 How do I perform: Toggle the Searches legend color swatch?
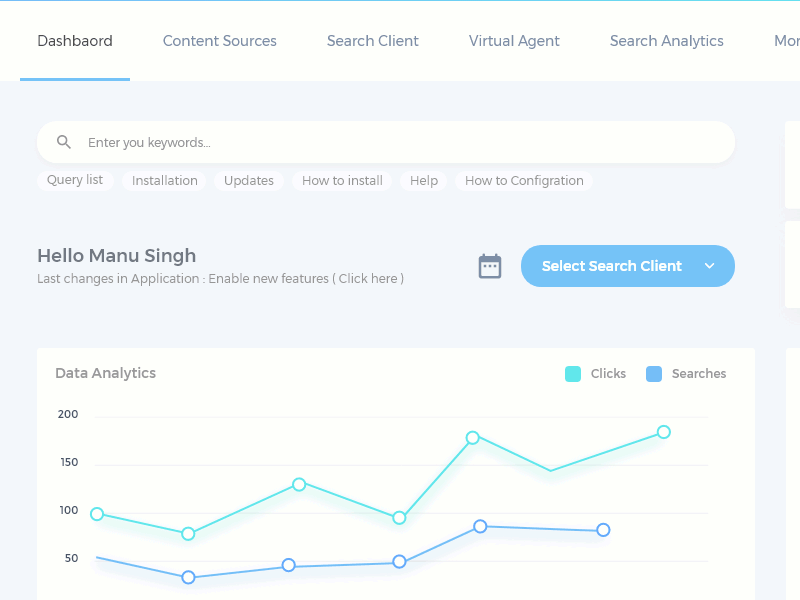click(x=654, y=374)
